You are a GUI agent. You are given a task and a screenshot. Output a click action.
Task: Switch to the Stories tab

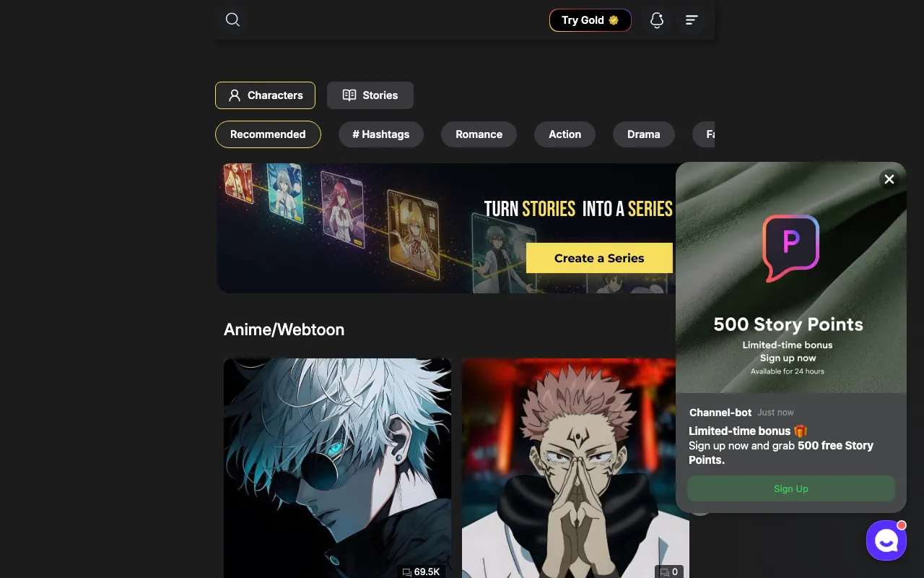370,95
